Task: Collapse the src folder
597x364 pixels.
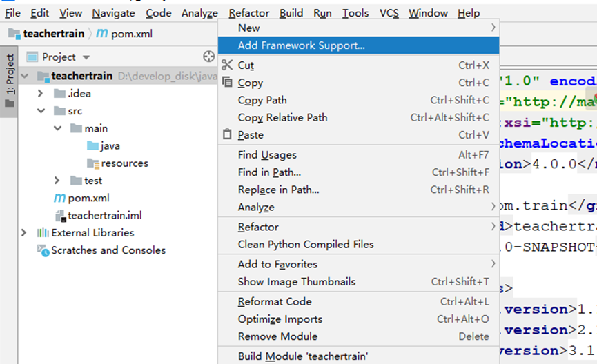Action: pyautogui.click(x=41, y=111)
